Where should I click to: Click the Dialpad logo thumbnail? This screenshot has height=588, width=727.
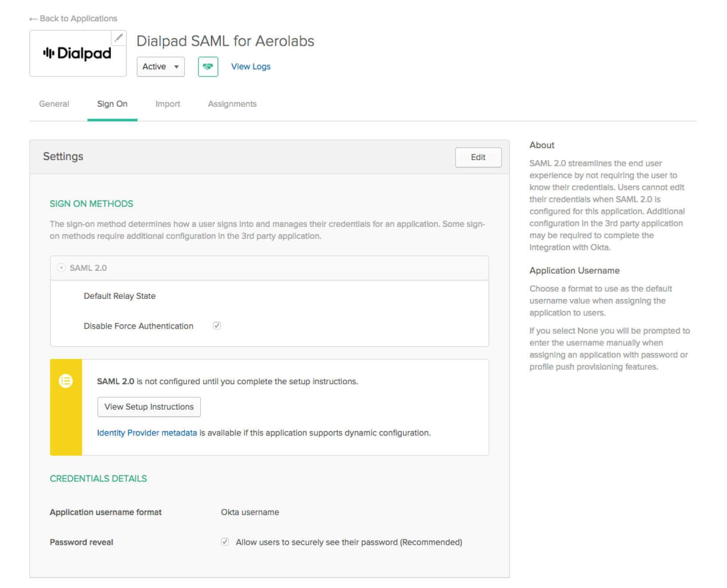[x=77, y=54]
